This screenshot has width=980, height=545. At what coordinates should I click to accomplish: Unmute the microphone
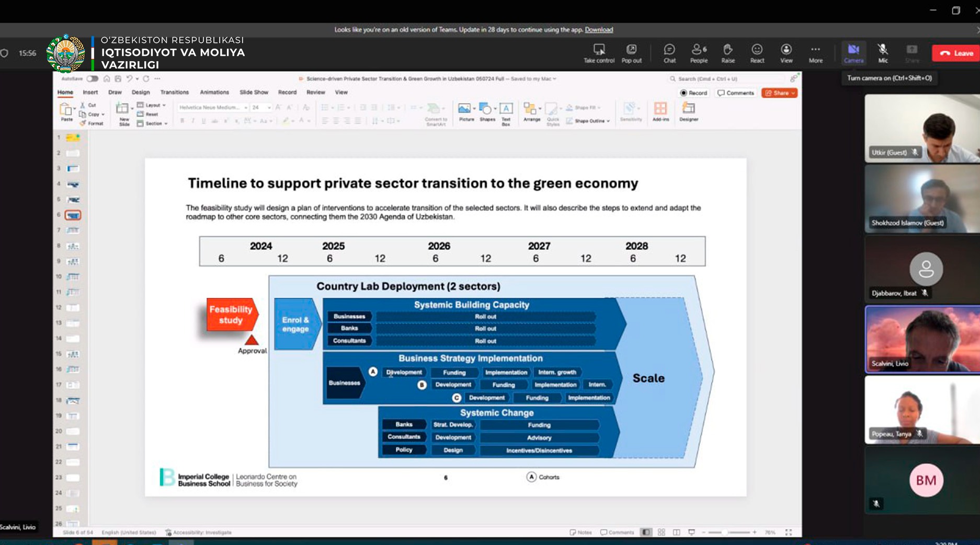coord(883,53)
